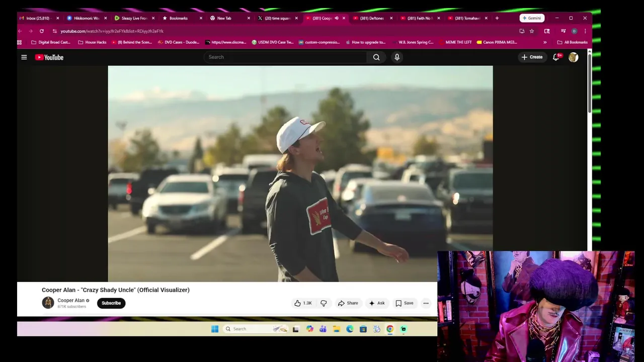Go back in Chrome
Screen dimensions: 644x362
(x=20, y=31)
